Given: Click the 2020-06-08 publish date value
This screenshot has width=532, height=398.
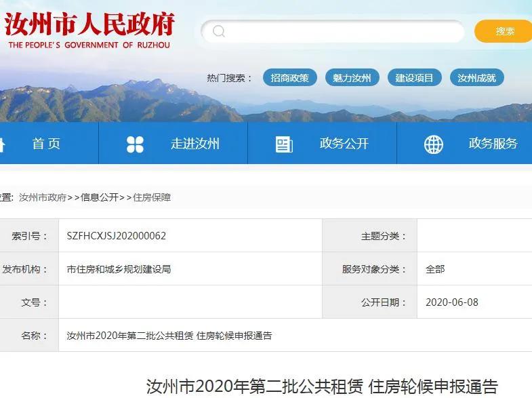Looking at the screenshot, I should click(x=452, y=302).
